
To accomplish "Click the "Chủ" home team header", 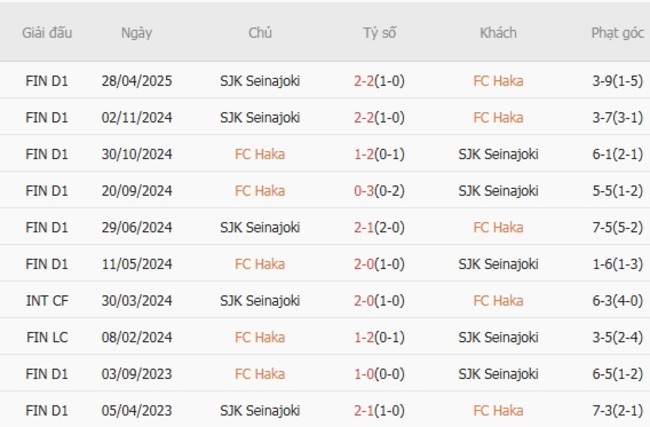I will coord(260,33).
